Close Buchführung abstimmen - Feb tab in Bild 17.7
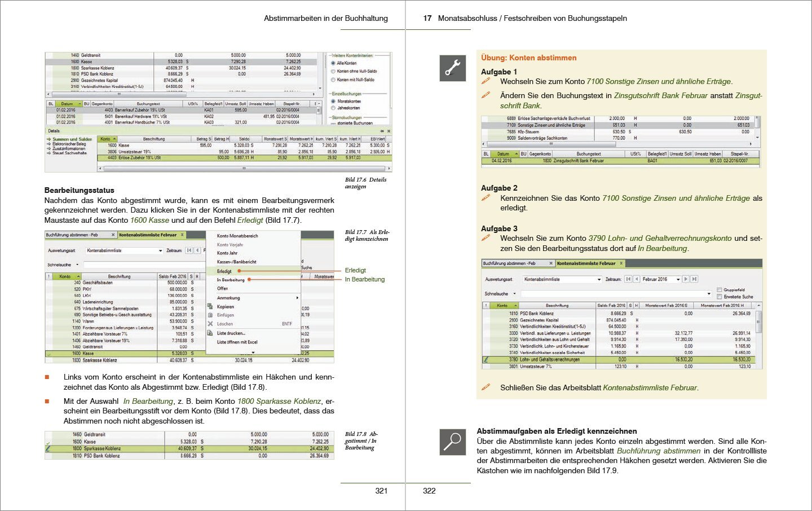Viewport: 812px width, 511px height. [x=113, y=235]
